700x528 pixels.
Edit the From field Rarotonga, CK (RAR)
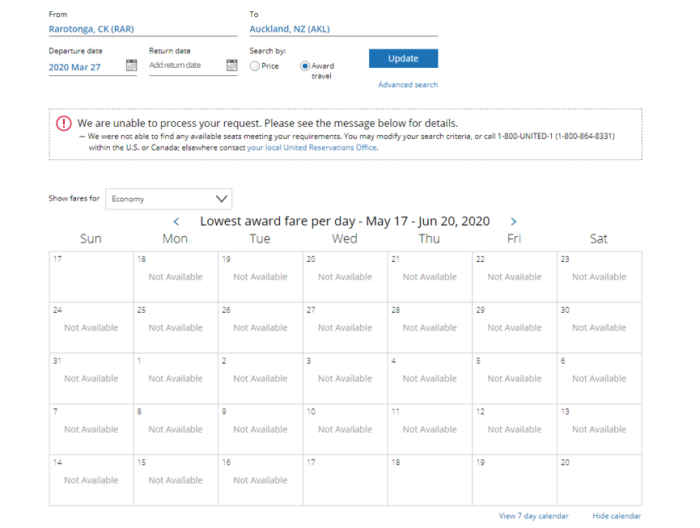point(143,29)
